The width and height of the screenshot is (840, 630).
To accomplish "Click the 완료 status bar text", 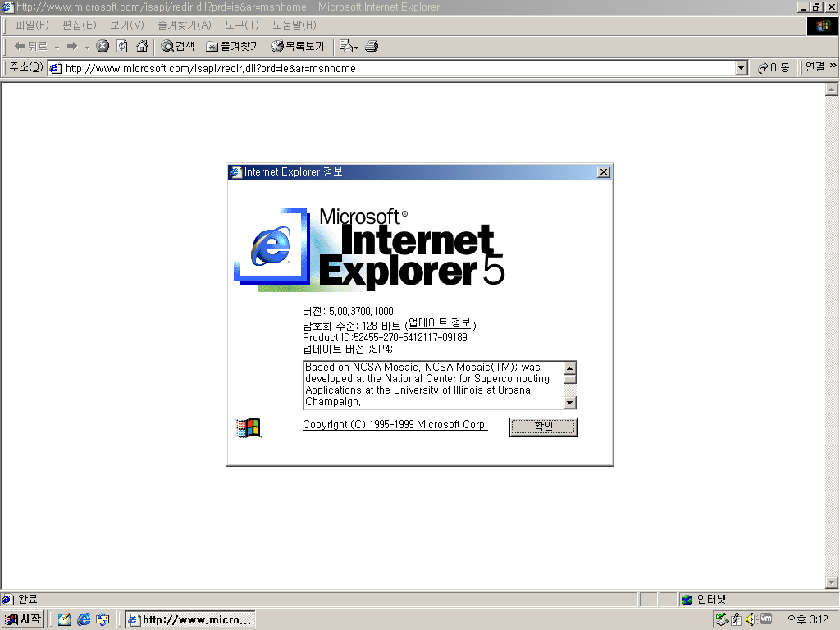I will 27,600.
